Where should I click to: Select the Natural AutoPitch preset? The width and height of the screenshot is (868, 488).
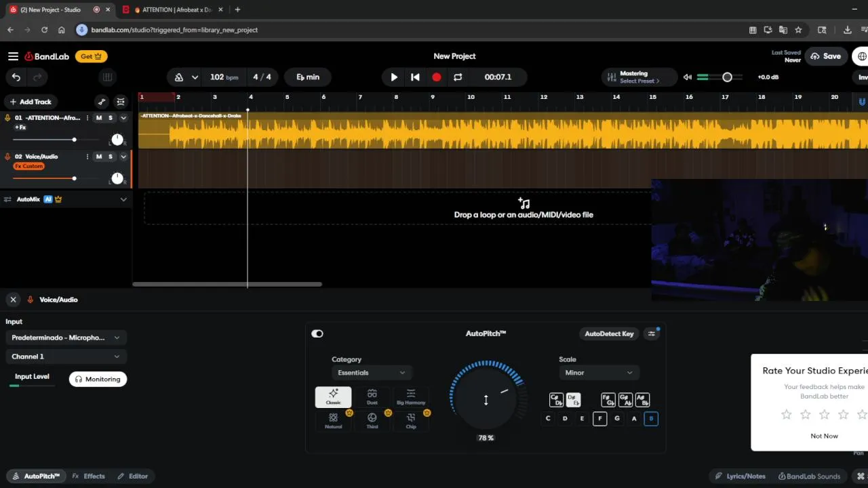click(x=333, y=421)
